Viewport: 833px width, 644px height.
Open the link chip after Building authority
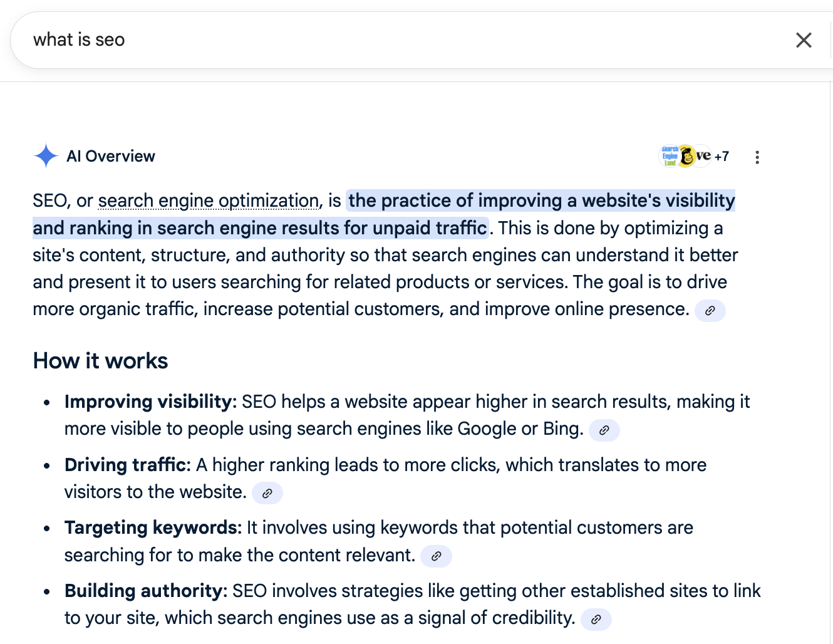click(x=596, y=620)
